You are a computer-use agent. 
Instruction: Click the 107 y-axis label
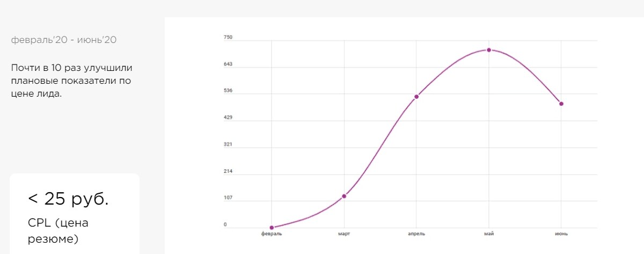(x=228, y=198)
